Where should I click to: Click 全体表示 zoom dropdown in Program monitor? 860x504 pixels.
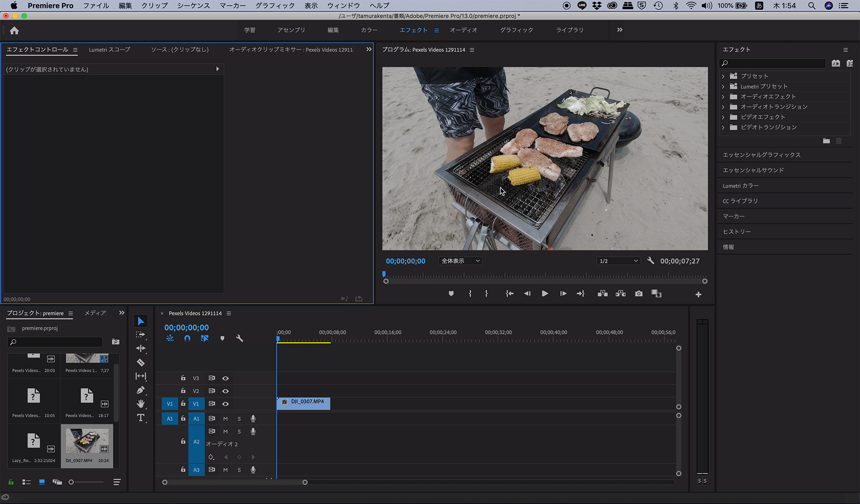460,261
